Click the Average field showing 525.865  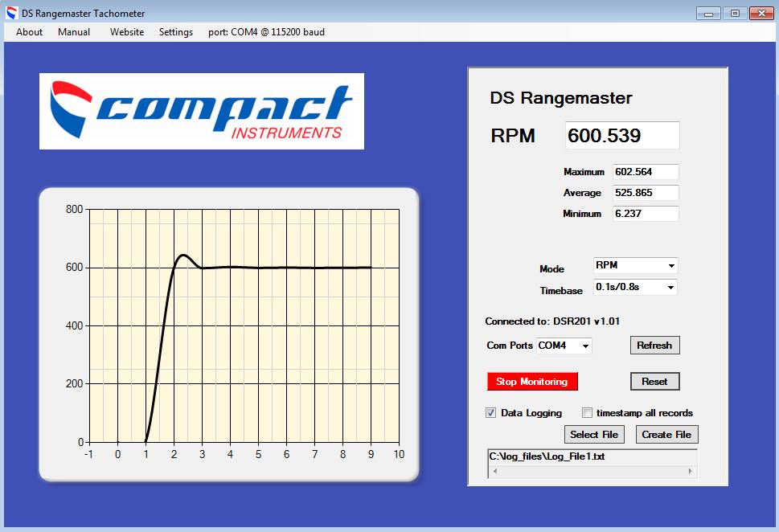[x=646, y=193]
